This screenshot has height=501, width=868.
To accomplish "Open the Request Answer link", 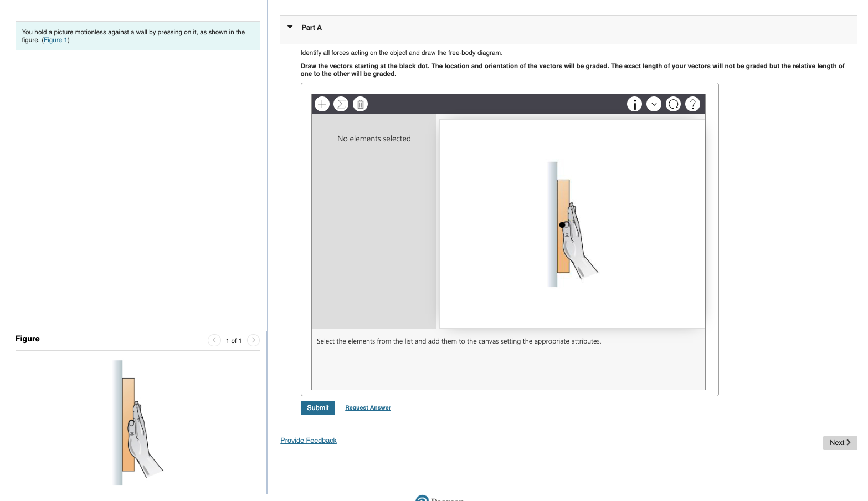I will click(367, 407).
